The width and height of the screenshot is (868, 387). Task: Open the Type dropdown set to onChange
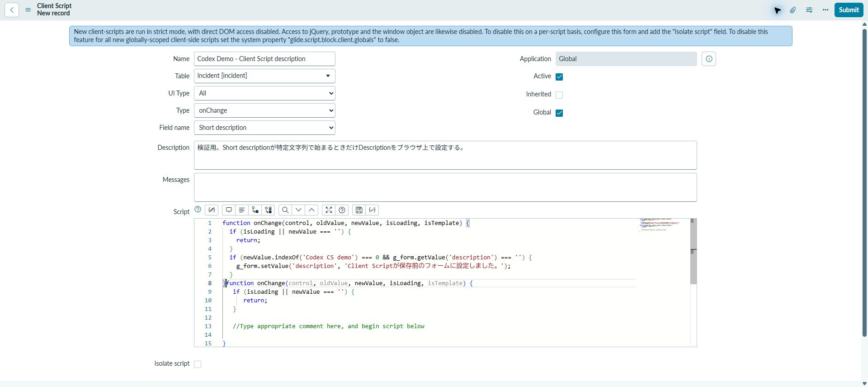coord(264,110)
